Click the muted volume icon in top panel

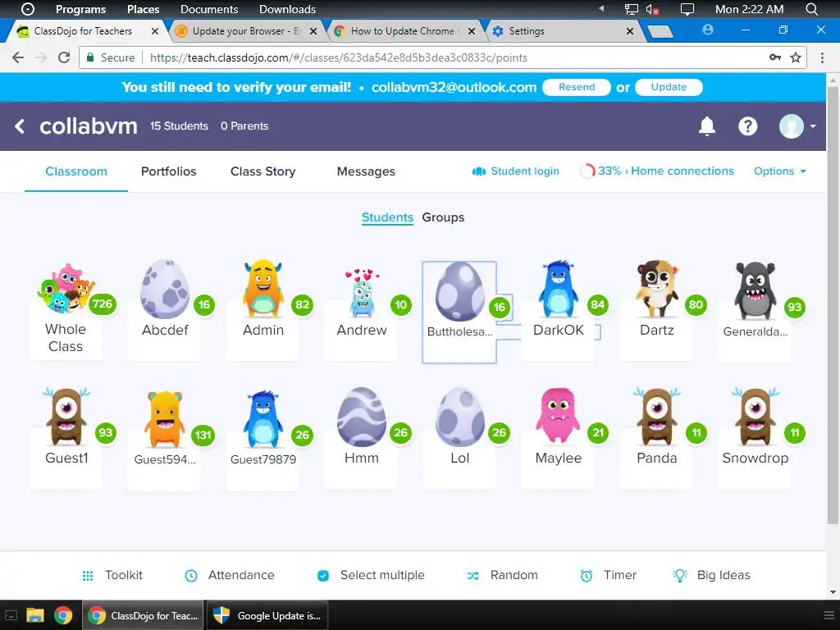[x=652, y=9]
